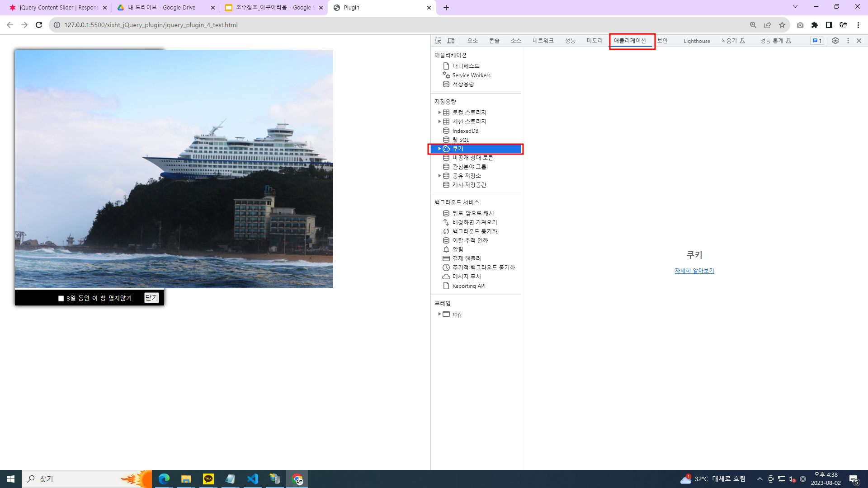Bookmark this page with the star icon

tap(782, 25)
